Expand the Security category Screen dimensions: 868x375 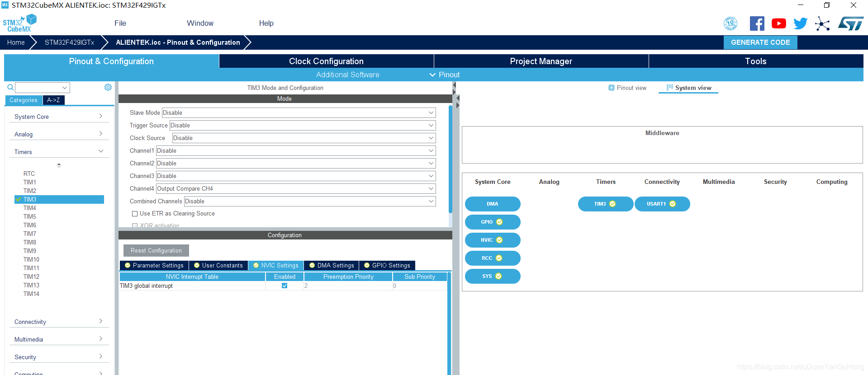coord(59,357)
